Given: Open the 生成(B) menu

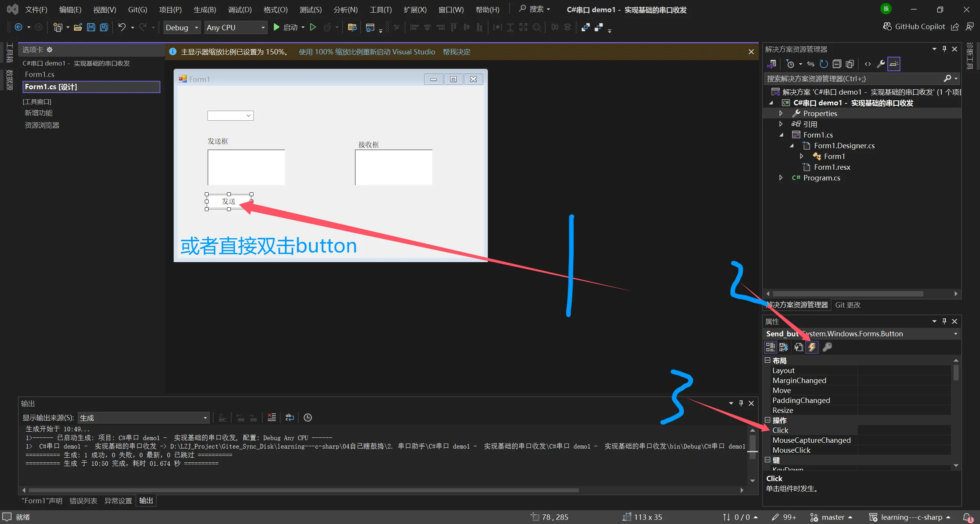Looking at the screenshot, I should click(205, 10).
